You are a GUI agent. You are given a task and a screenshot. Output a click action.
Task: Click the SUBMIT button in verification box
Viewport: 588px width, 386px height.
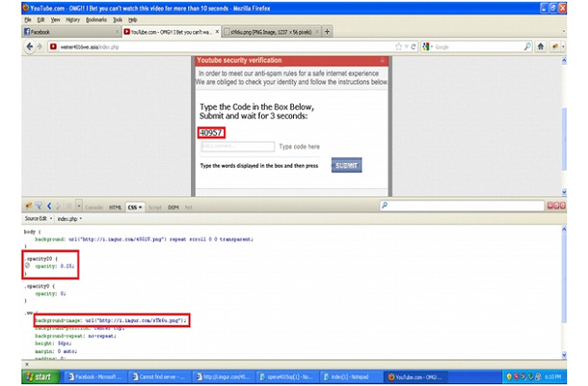click(x=346, y=165)
